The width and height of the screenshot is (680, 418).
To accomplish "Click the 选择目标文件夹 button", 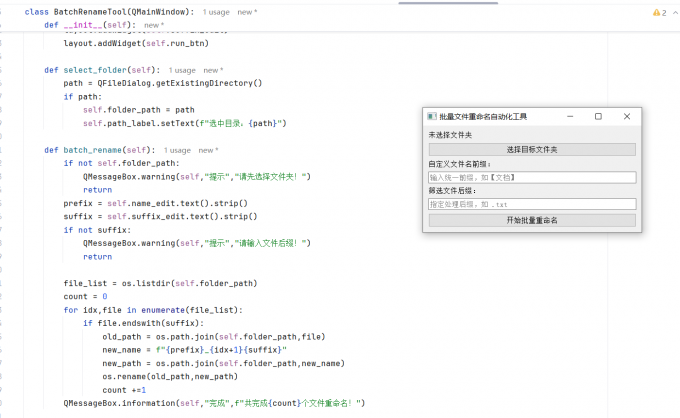I will pyautogui.click(x=532, y=150).
